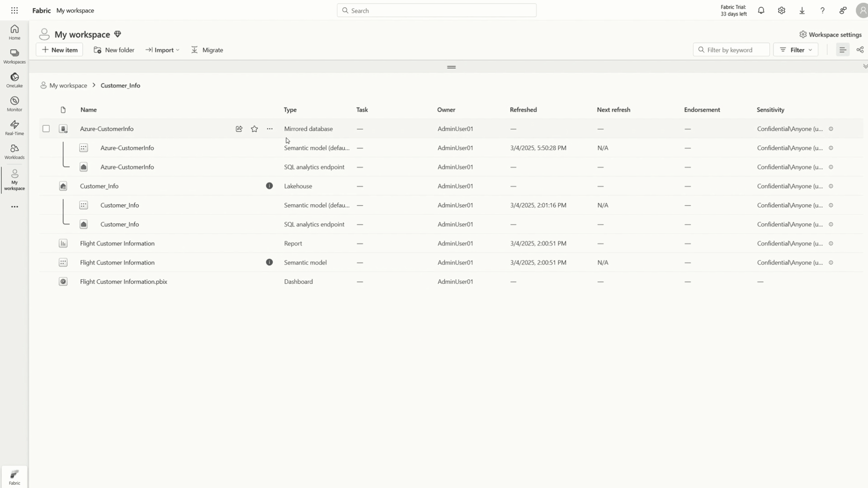Click the New item button

pos(59,50)
